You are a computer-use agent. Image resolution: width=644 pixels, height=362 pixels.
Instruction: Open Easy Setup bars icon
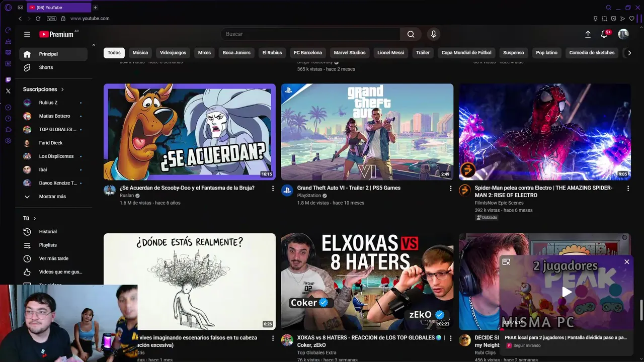coord(639,19)
